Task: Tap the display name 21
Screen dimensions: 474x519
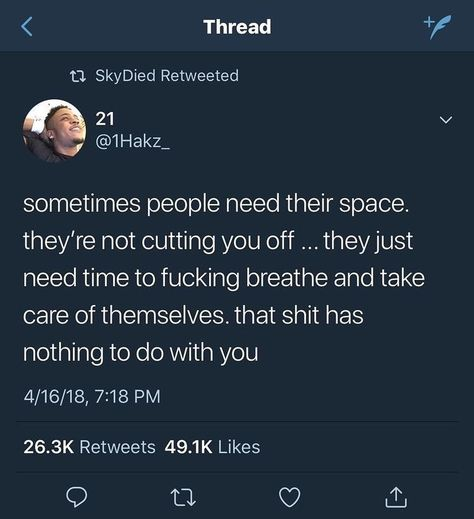Action: coord(105,119)
